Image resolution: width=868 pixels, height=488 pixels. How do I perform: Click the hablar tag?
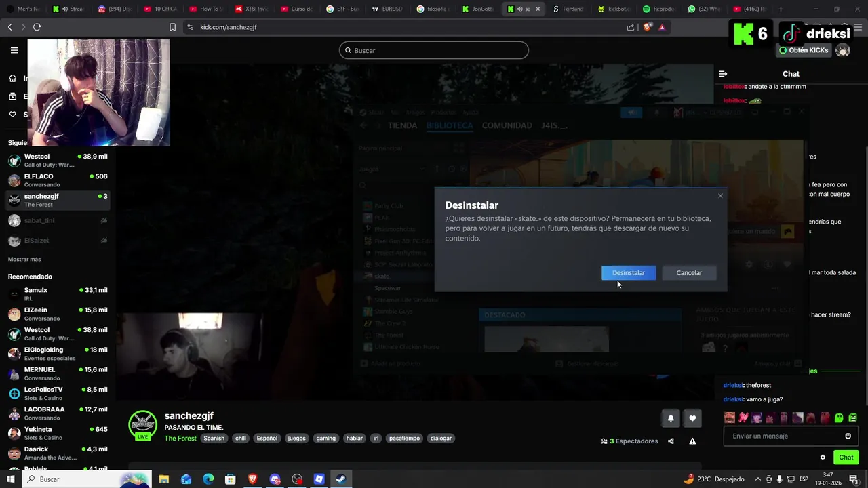point(355,439)
